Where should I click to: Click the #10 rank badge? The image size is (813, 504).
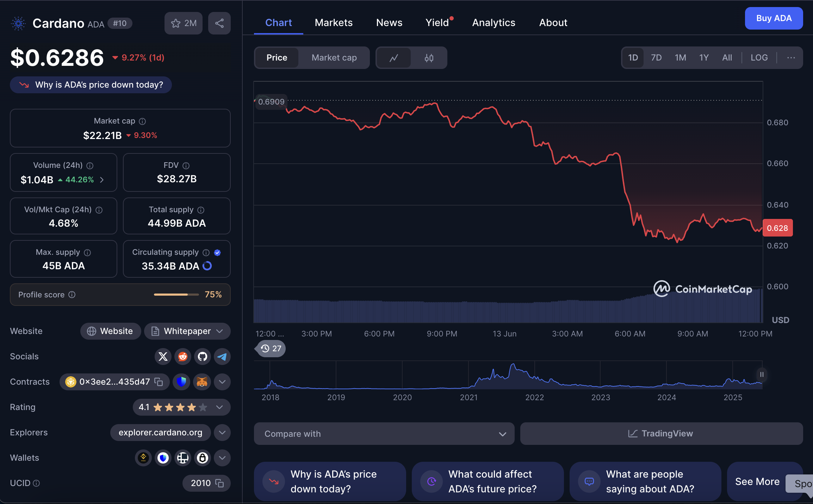point(120,23)
